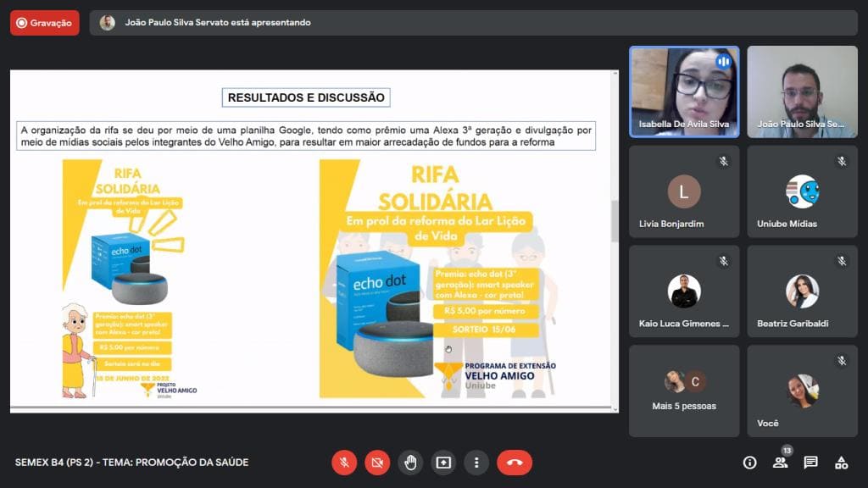The height and width of the screenshot is (488, 868).
Task: Click the shared slide's vertical scrollbar thumb
Action: tap(615, 221)
